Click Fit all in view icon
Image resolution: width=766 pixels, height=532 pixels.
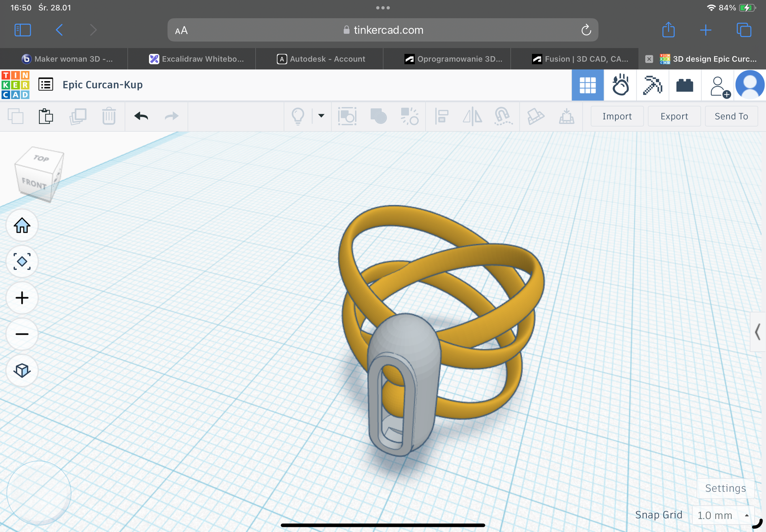click(22, 261)
